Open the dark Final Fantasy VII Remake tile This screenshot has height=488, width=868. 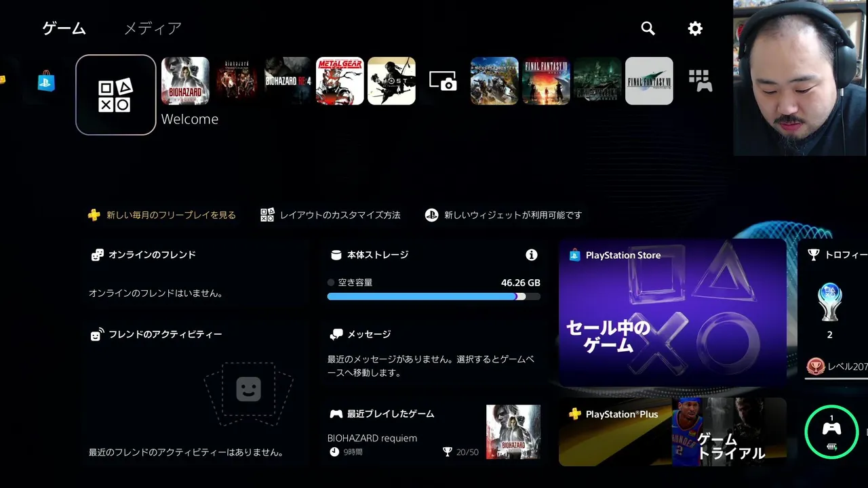pyautogui.click(x=597, y=81)
